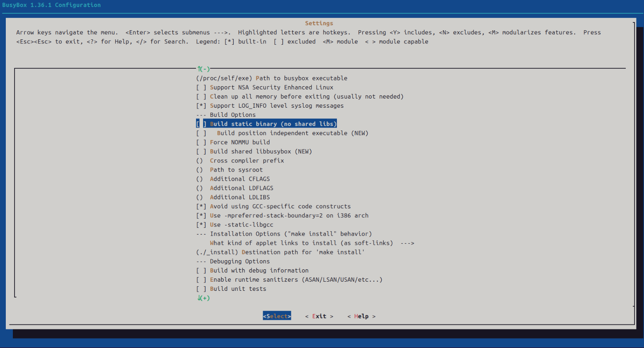Toggle Build static binary checkbox
Screen dimensions: 644x348
coord(266,124)
